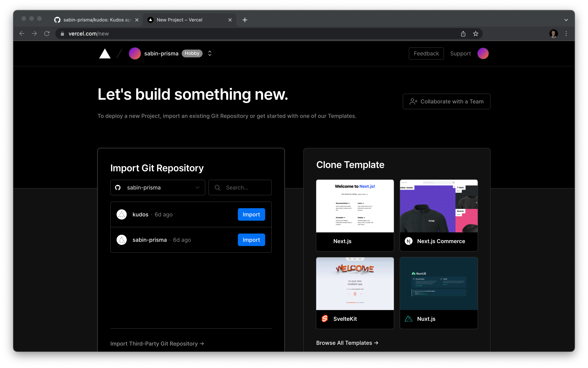Open Browse All Templates link

[347, 343]
